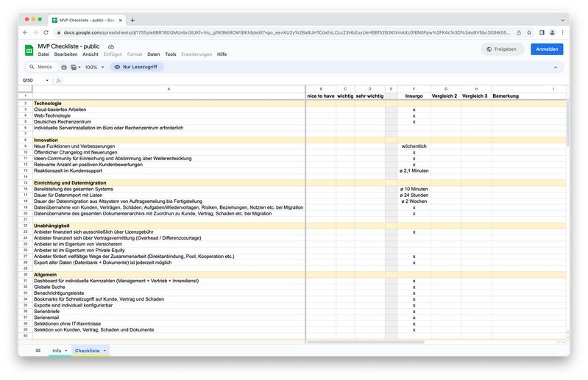Select the Checkliste sheet tab
The height and width of the screenshot is (380, 588).
pos(87,351)
